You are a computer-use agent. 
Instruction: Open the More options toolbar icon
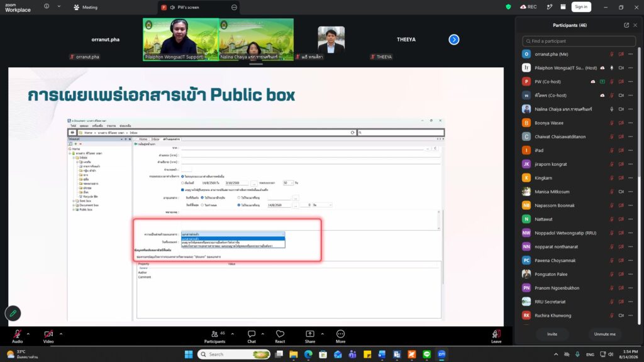point(340,334)
